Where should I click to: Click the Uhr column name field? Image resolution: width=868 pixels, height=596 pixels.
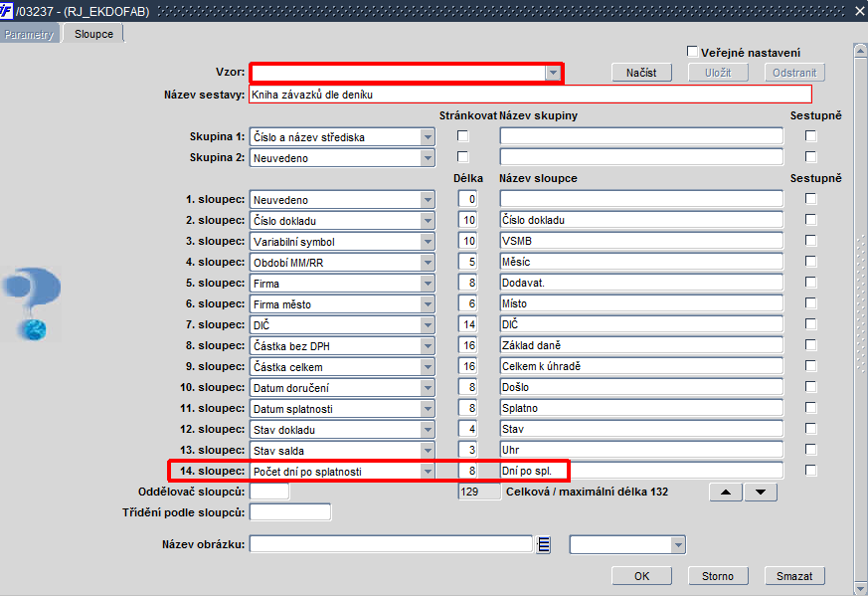click(x=641, y=450)
